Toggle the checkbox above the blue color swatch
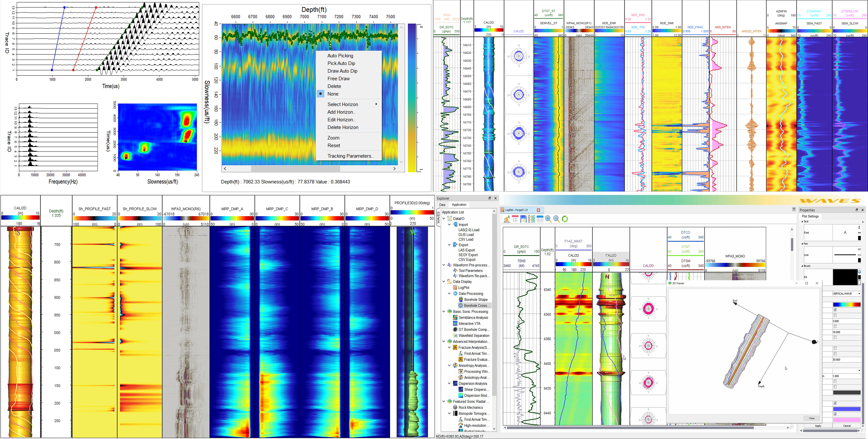 [x=835, y=403]
